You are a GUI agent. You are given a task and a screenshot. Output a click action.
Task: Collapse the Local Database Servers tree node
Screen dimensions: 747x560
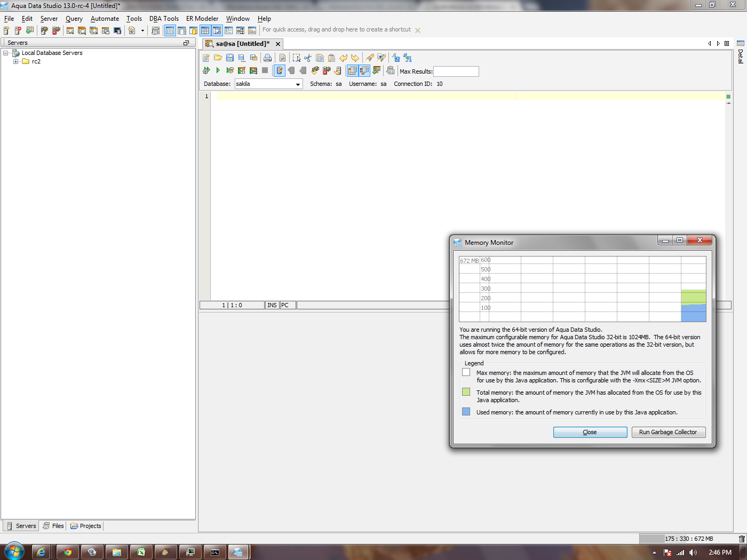pos(6,53)
